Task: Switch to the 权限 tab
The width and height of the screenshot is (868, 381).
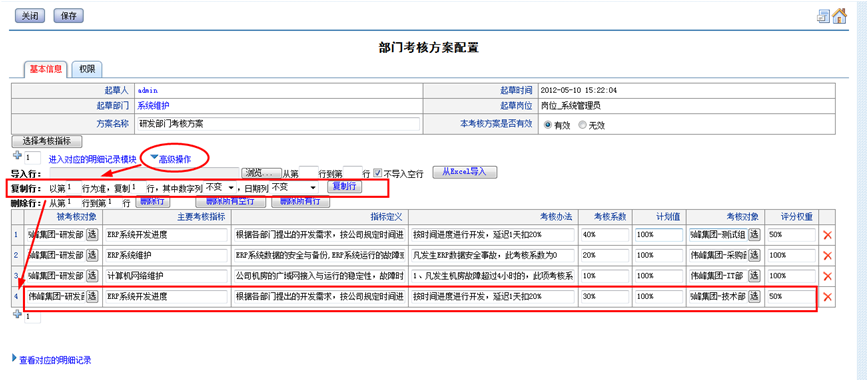Action: pos(87,69)
